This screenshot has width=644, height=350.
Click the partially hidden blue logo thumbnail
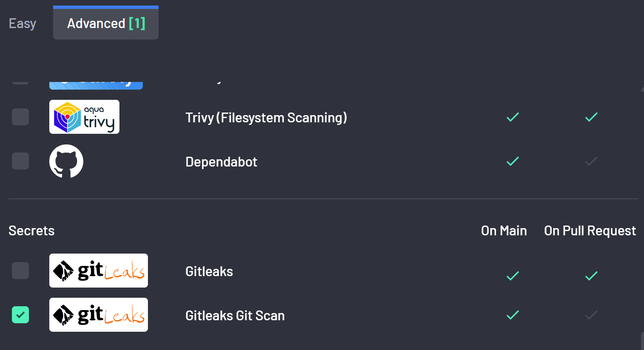(x=96, y=85)
